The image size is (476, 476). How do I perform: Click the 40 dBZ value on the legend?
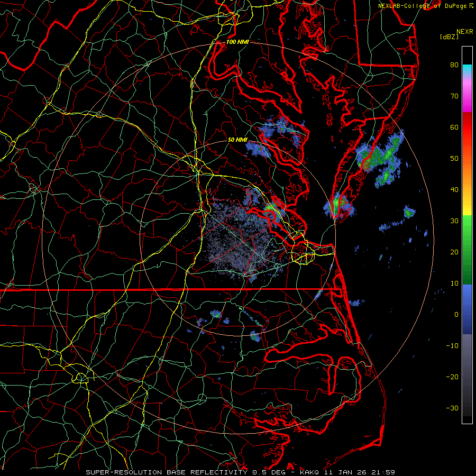click(454, 190)
